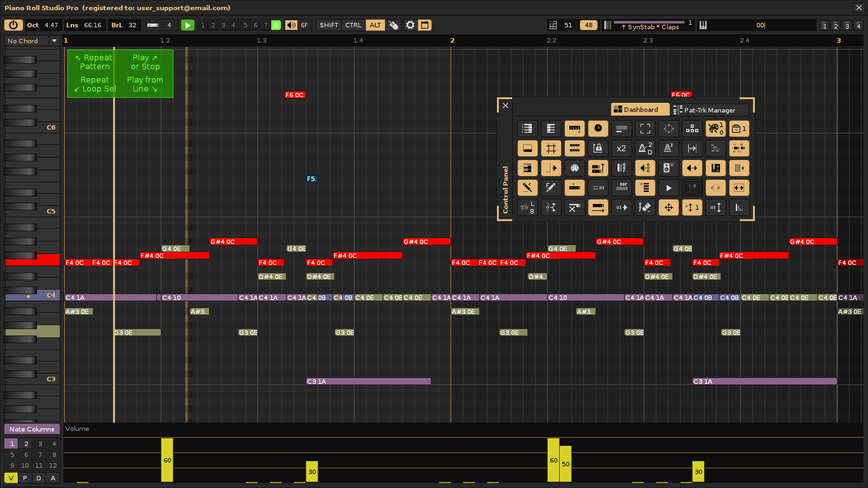Click the Repeat Pattern button
The image size is (868, 488).
pos(93,62)
